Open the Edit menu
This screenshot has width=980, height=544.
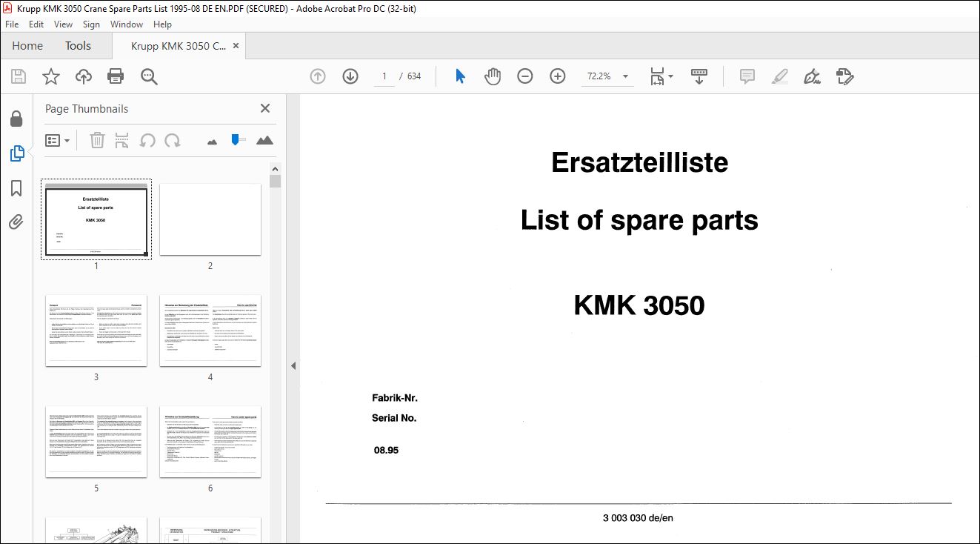click(36, 24)
